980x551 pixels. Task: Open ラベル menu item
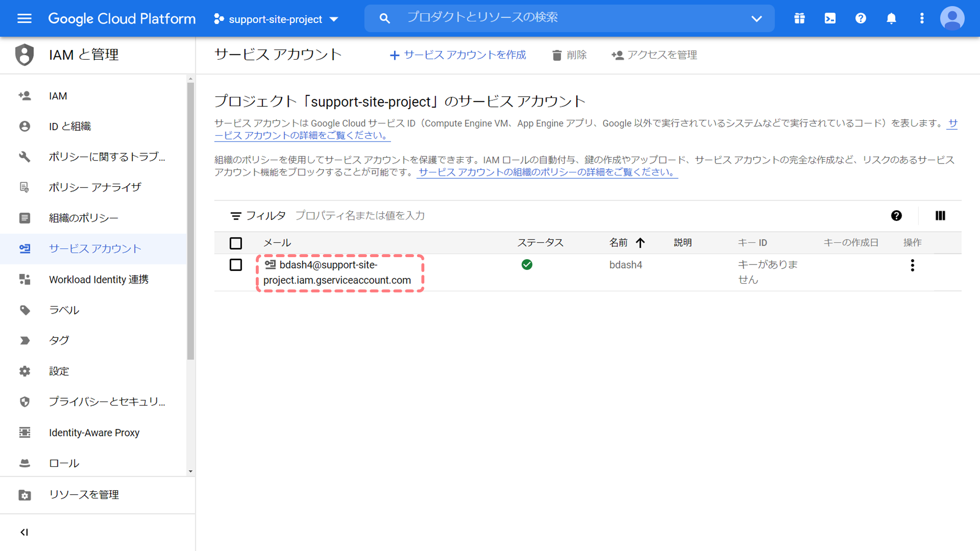click(x=93, y=310)
